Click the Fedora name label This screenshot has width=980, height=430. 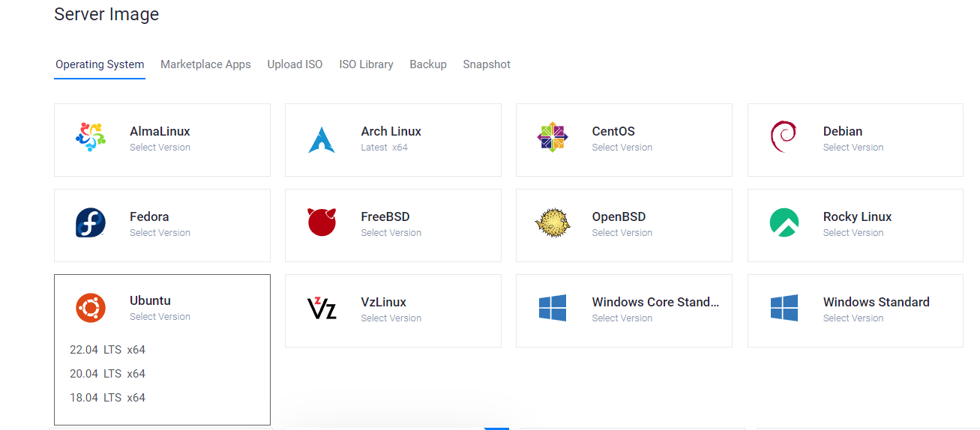149,216
